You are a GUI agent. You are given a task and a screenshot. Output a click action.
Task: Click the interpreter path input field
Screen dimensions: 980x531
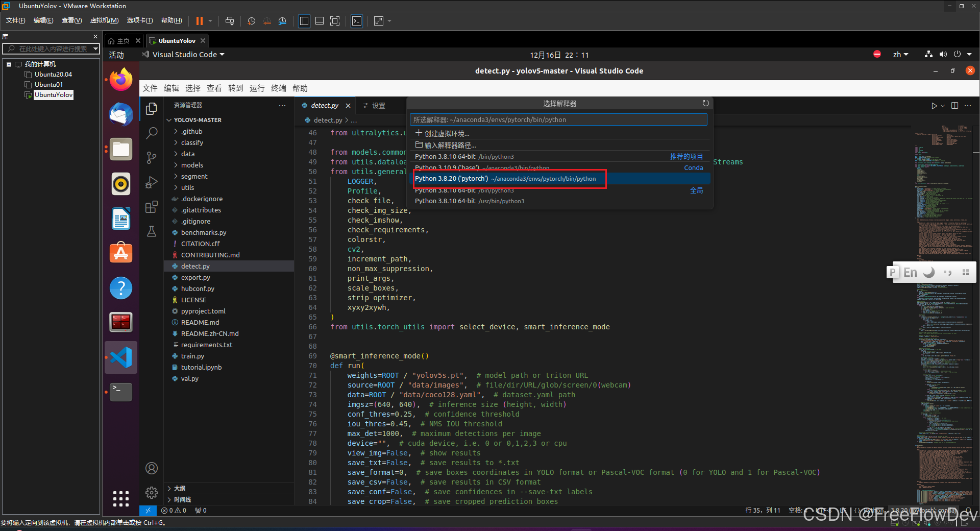pyautogui.click(x=558, y=119)
